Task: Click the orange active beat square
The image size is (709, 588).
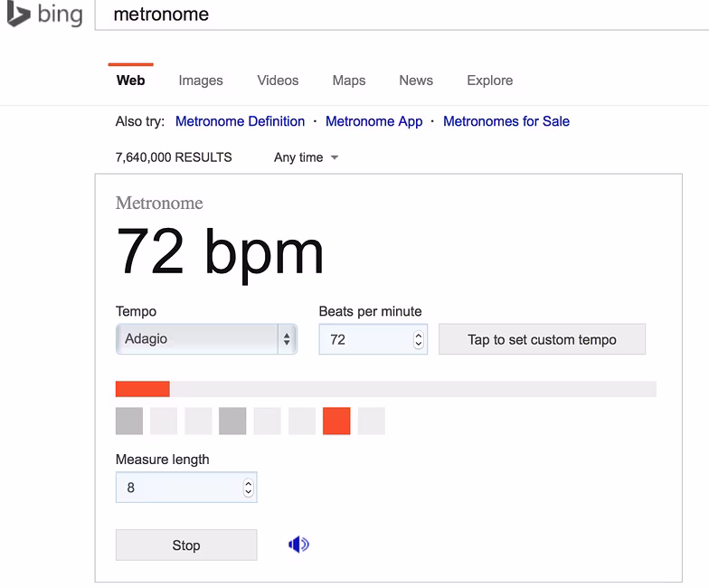Action: pyautogui.click(x=336, y=422)
